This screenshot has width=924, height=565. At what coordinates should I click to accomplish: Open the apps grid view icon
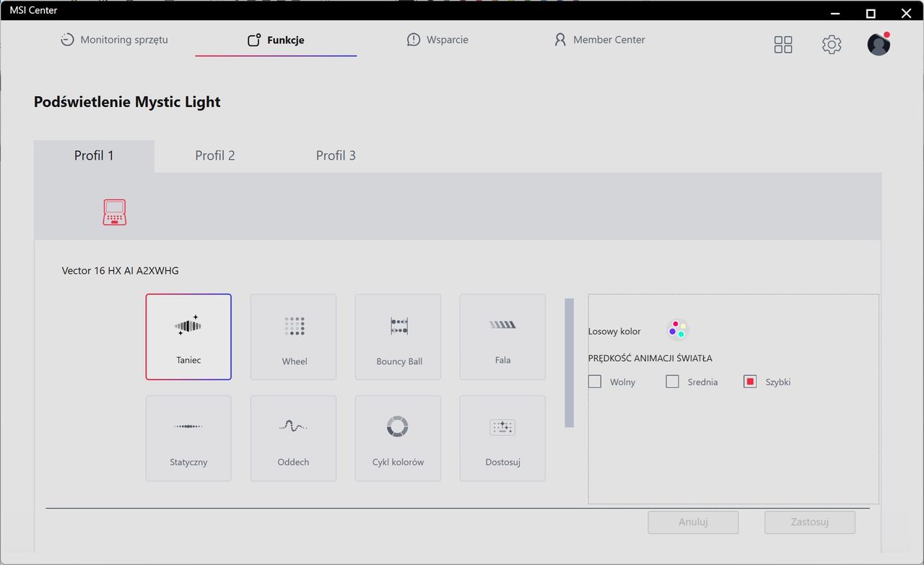click(783, 45)
